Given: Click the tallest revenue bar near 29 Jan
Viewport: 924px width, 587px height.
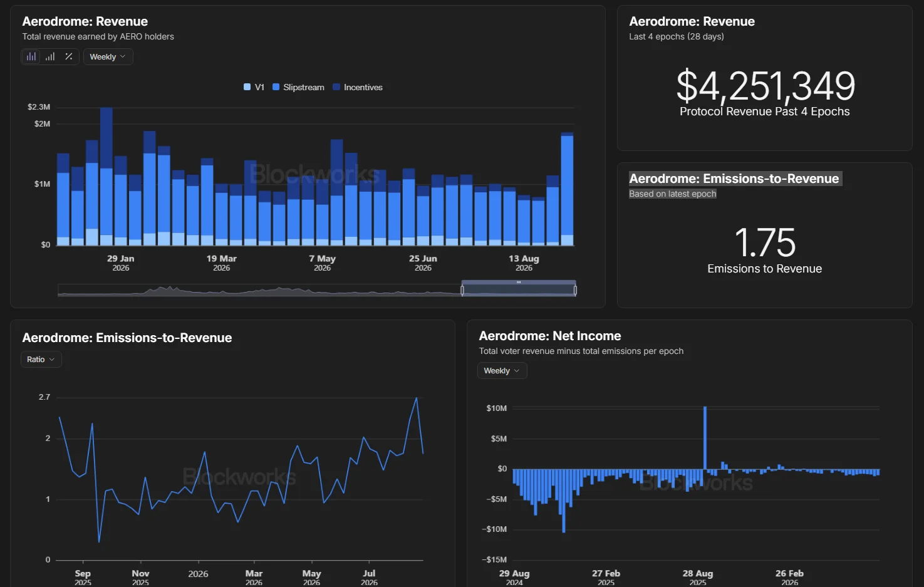Looking at the screenshot, I should click(x=106, y=176).
